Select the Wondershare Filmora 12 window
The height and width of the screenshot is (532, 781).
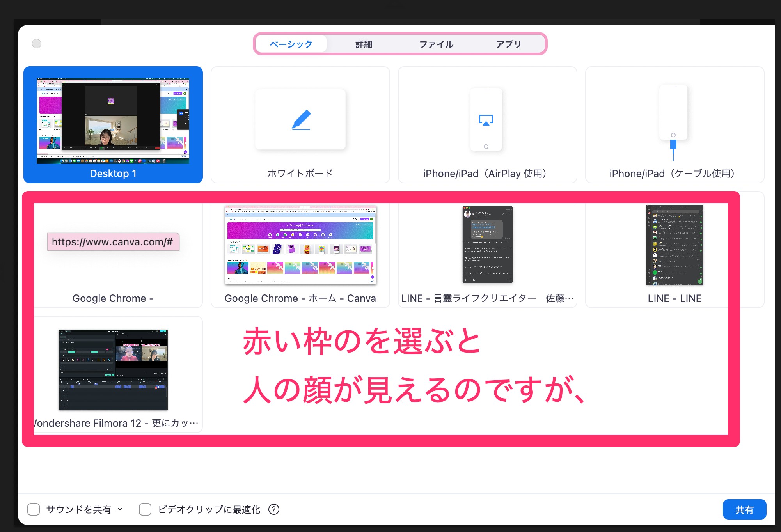pyautogui.click(x=113, y=370)
